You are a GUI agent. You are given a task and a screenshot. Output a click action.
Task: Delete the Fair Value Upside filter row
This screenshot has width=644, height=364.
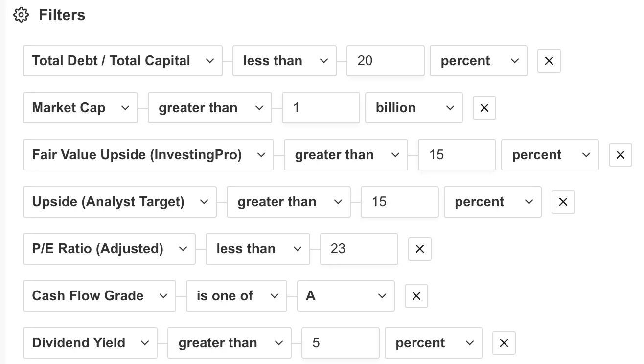point(621,155)
